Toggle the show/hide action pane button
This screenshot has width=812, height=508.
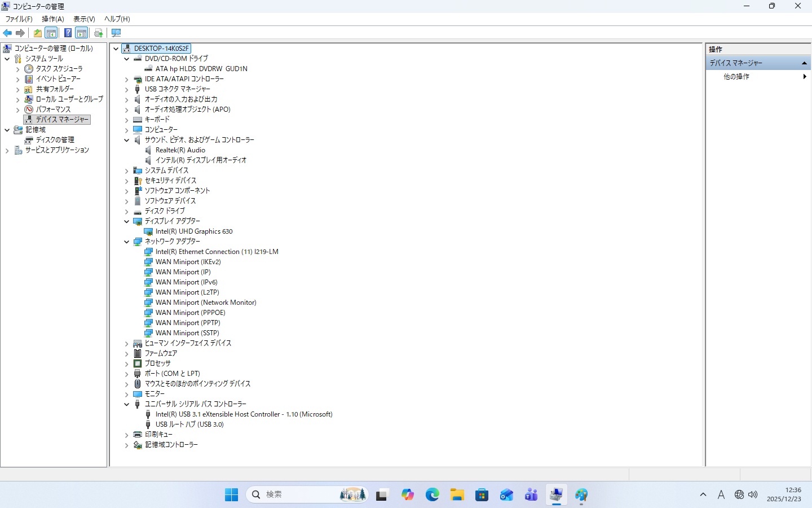point(82,33)
